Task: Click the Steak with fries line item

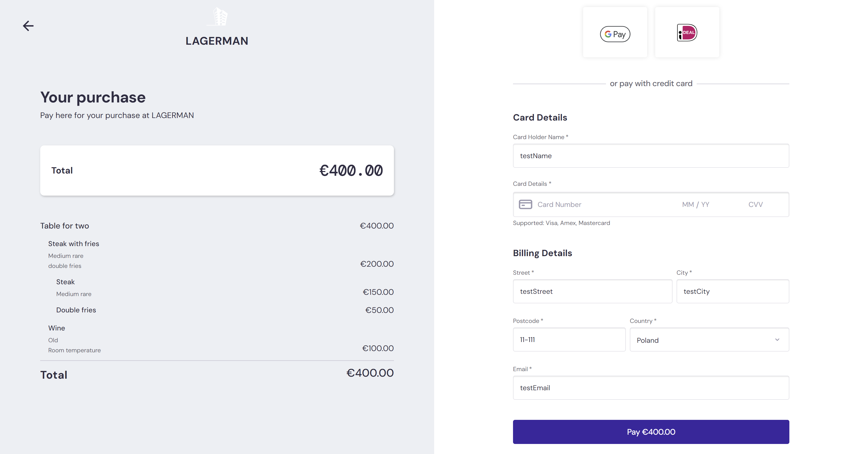Action: pos(74,243)
